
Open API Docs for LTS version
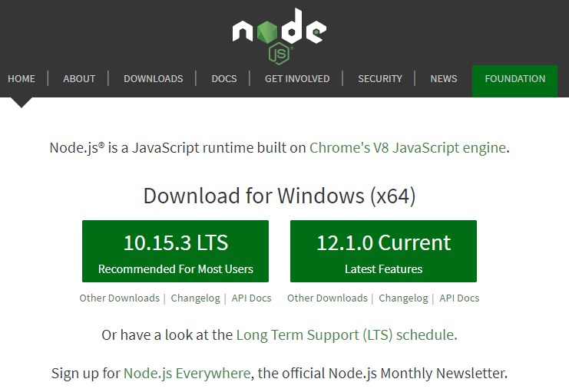tap(252, 298)
